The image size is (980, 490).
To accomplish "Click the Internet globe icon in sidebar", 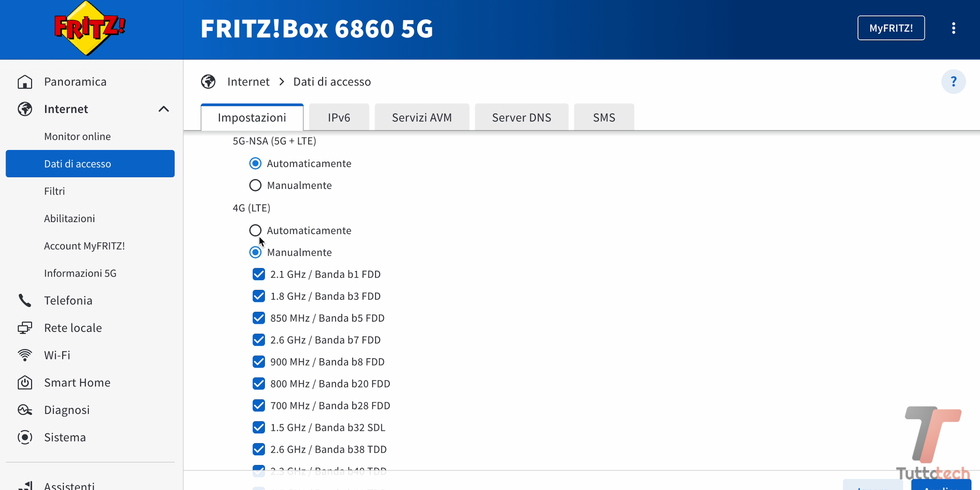I will tap(24, 109).
